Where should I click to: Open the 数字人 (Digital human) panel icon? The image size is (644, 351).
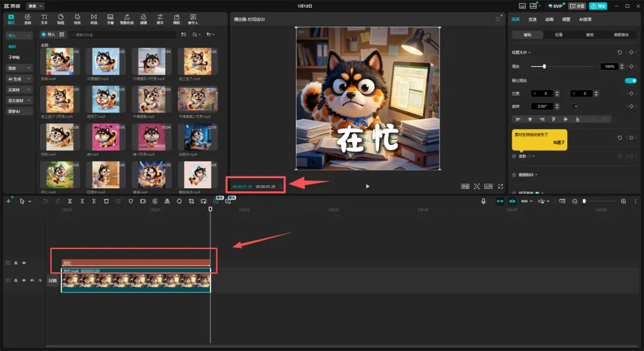tap(193, 19)
